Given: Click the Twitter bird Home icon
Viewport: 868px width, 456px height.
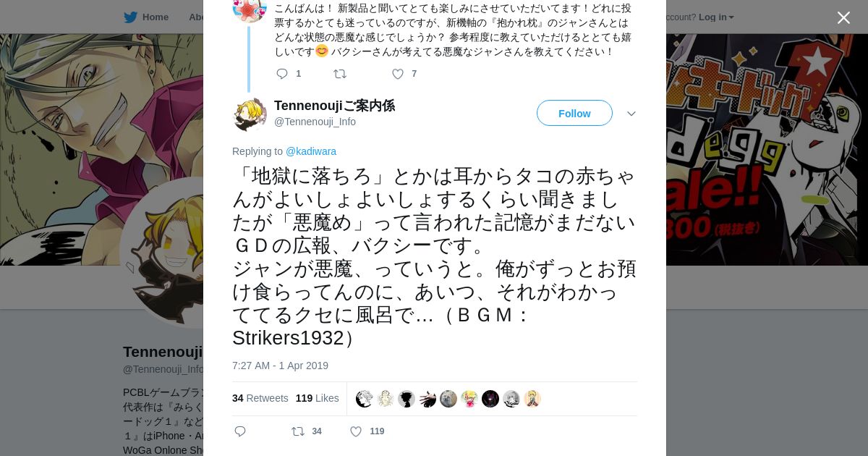Looking at the screenshot, I should tap(130, 17).
